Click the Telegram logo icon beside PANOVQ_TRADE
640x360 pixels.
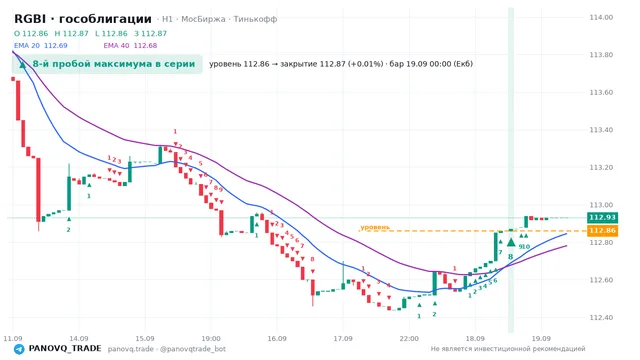click(x=19, y=349)
